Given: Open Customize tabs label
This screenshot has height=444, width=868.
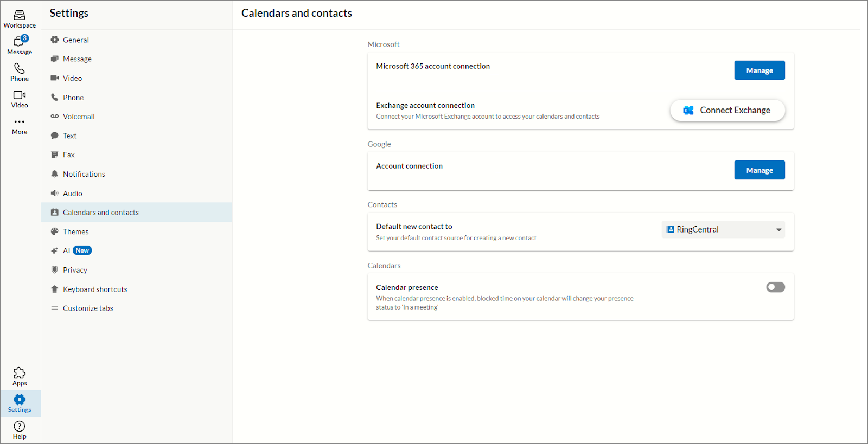Looking at the screenshot, I should 88,308.
